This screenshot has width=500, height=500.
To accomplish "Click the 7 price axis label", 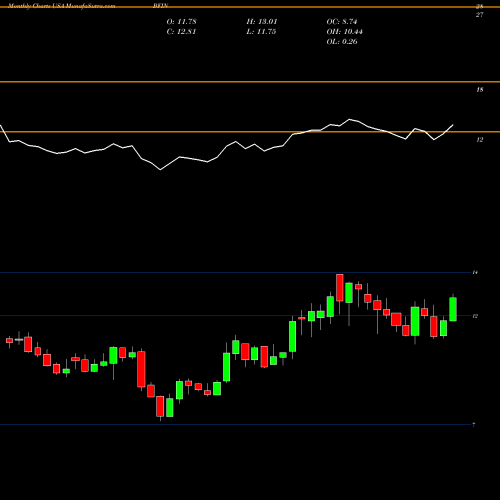I will [x=474, y=425].
